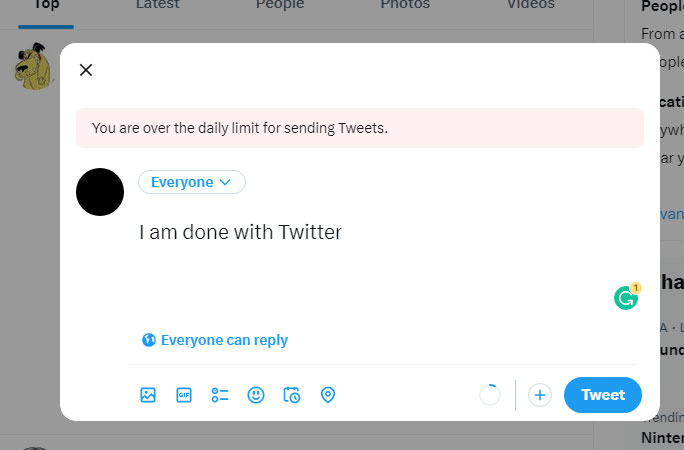The width and height of the screenshot is (684, 450).
Task: Change the Everyone can reply setting
Action: (215, 340)
